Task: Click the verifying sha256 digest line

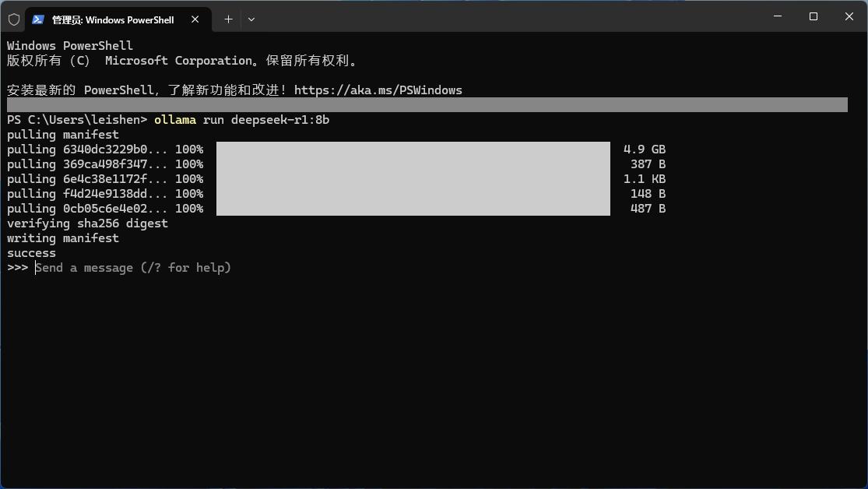Action: click(87, 223)
